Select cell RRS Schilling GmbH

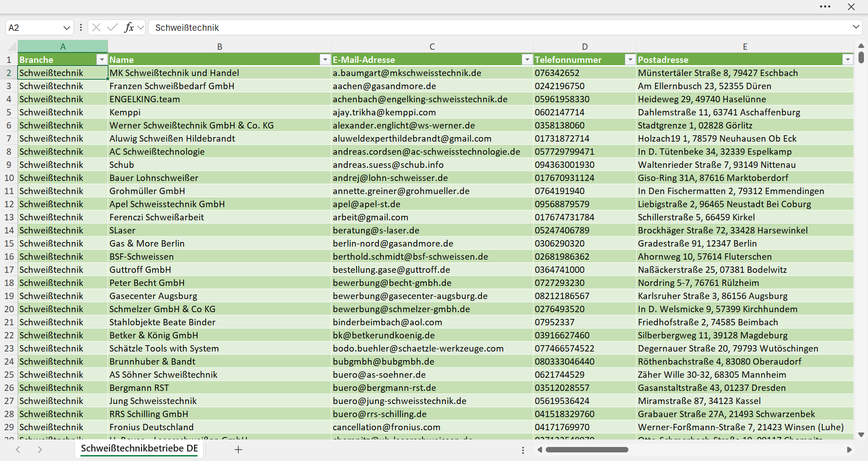[220, 414]
